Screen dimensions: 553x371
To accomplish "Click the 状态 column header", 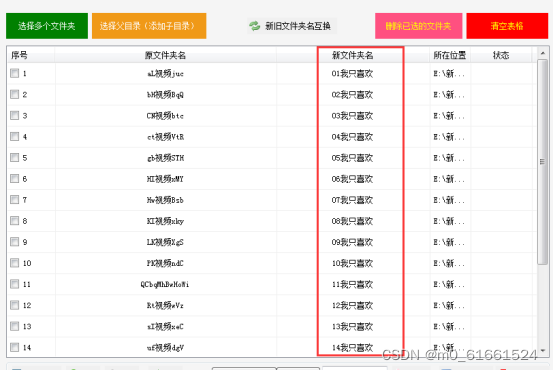I will [x=501, y=55].
